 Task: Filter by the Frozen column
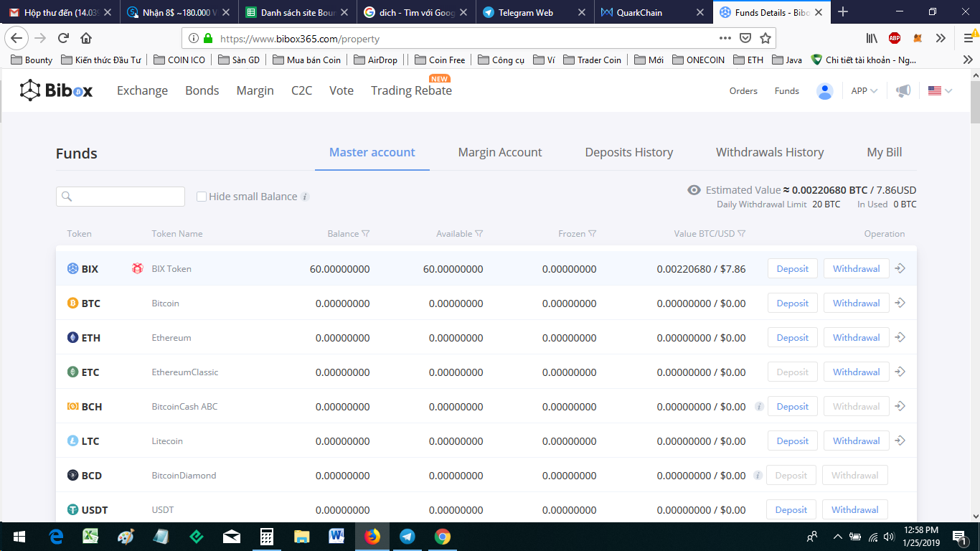[593, 234]
